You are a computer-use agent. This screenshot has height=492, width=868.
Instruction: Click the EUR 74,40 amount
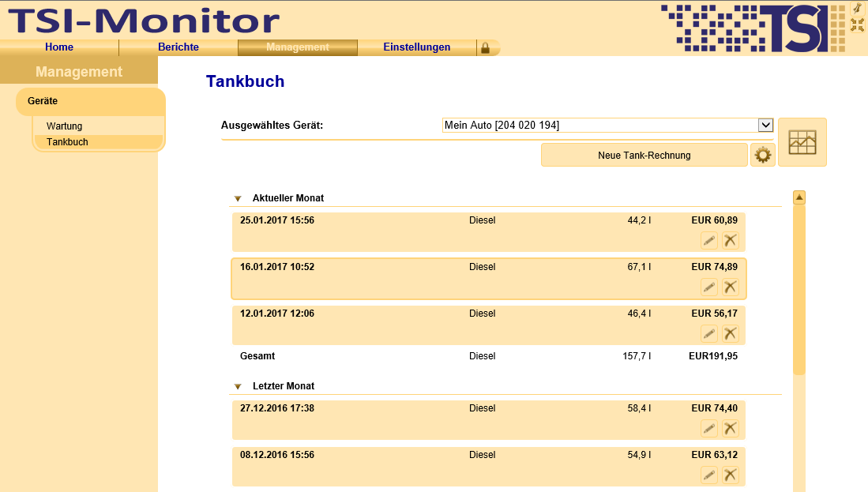coord(714,408)
